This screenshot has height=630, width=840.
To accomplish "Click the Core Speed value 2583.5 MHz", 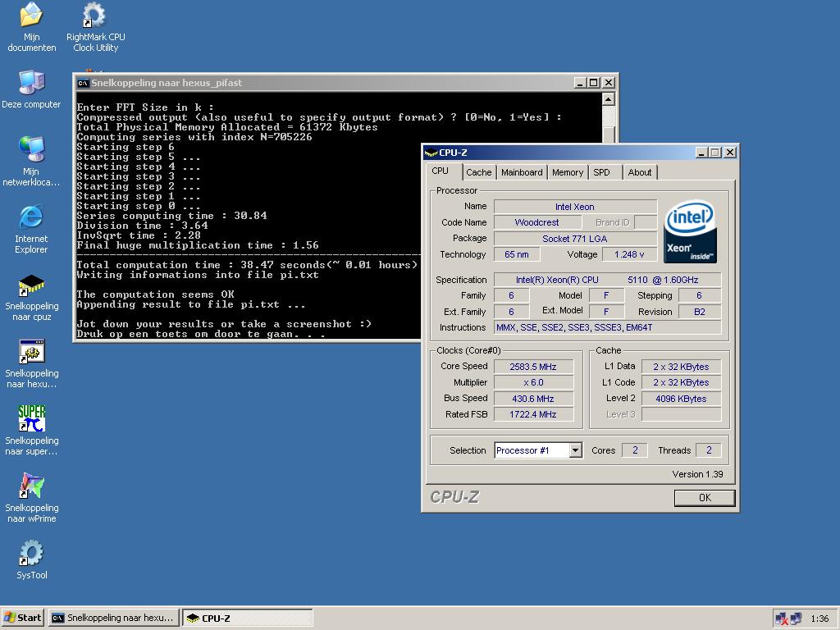I will tap(533, 367).
